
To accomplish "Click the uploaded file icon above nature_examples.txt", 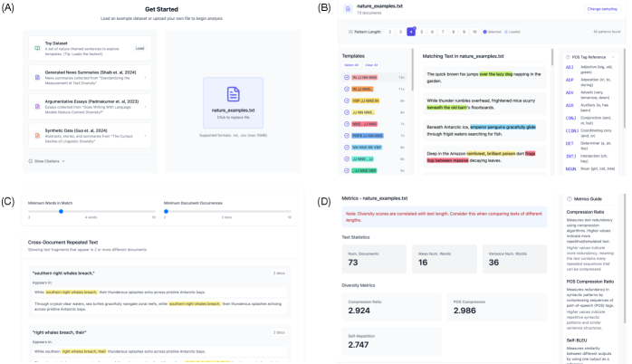I will coord(234,94).
